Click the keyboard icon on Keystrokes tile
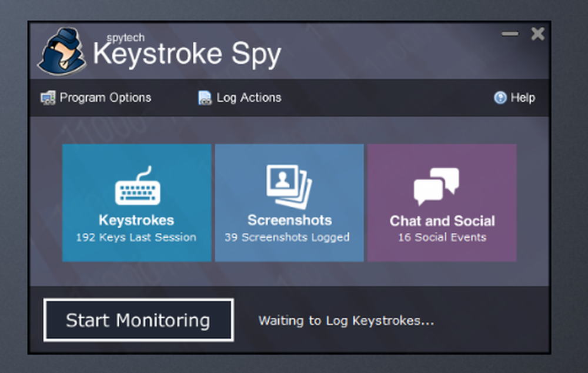 click(x=138, y=186)
